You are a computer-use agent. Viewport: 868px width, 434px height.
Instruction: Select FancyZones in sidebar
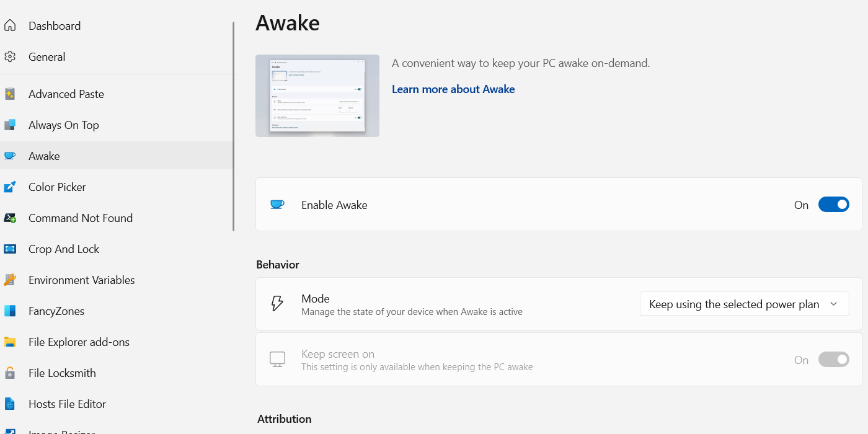click(x=56, y=311)
